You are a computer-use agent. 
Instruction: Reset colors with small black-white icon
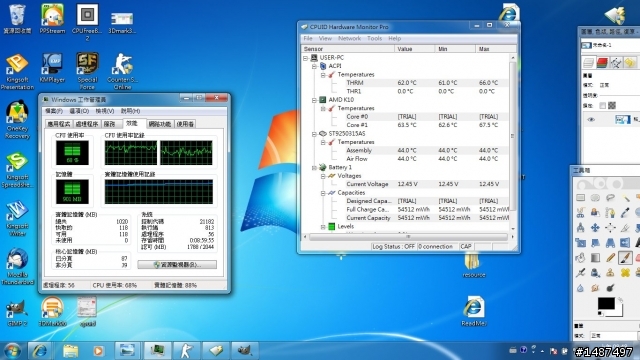pos(600,313)
